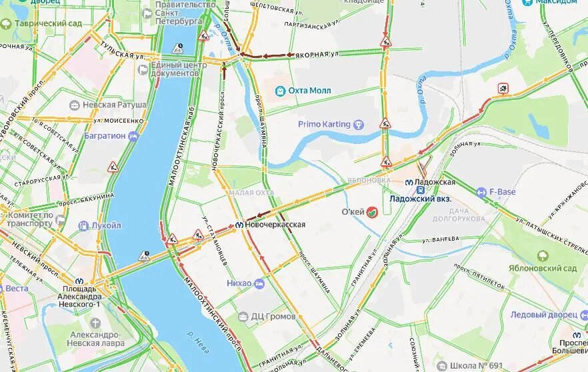Click the Лукойл gas station icon
Image resolution: width=588 pixels, height=372 pixels.
[83, 226]
